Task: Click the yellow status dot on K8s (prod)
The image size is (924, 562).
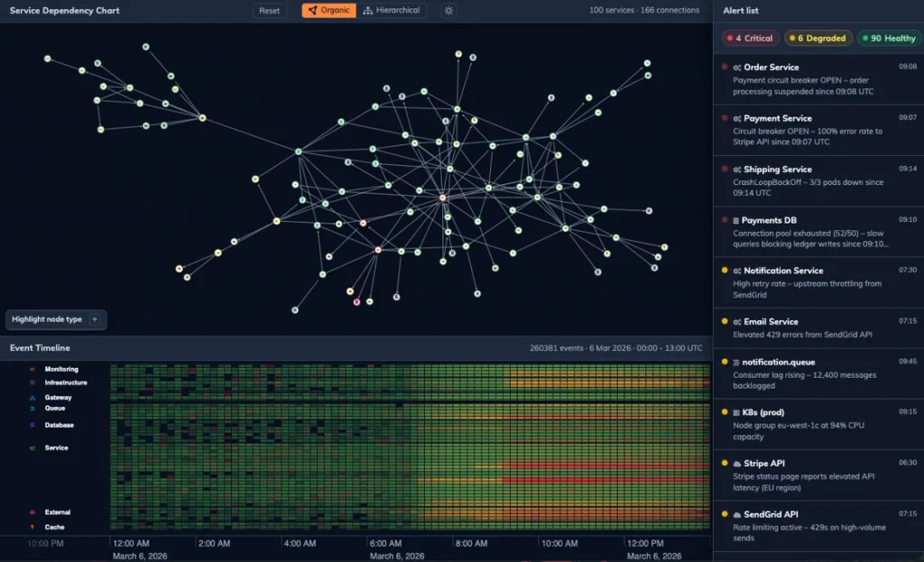Action: click(725, 411)
